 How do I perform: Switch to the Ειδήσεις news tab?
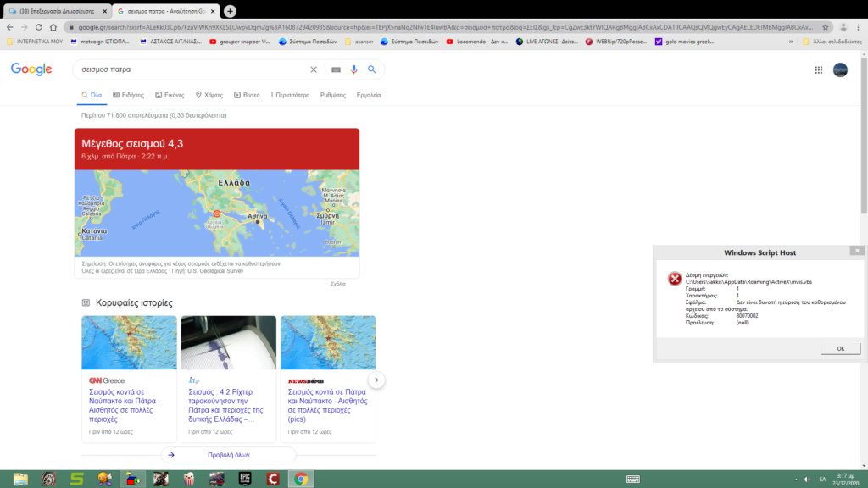point(129,95)
